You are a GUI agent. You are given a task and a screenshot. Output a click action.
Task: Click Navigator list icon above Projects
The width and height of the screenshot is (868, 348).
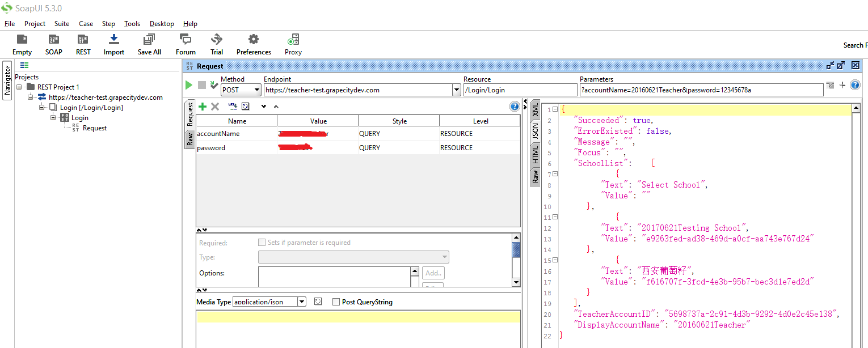point(24,66)
